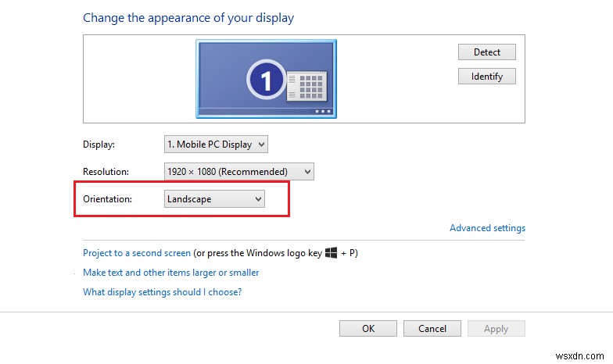This screenshot has width=613, height=364.
Task: Open the Display dropdown
Action: (x=216, y=144)
